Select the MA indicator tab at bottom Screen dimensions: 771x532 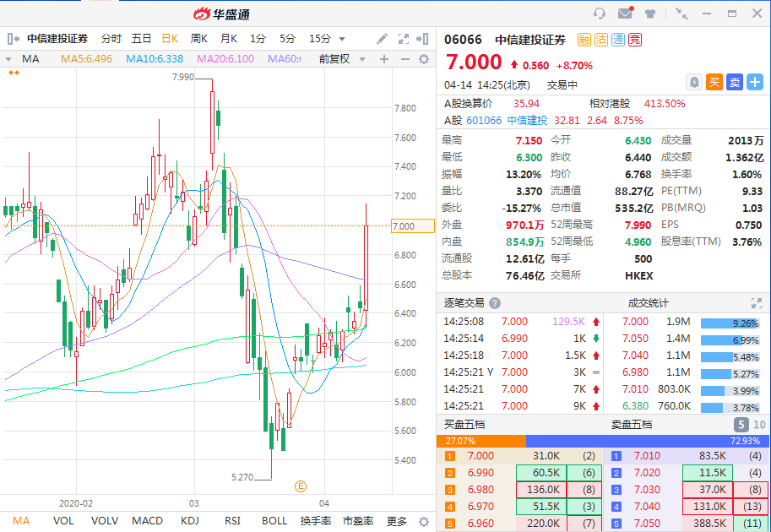21,521
